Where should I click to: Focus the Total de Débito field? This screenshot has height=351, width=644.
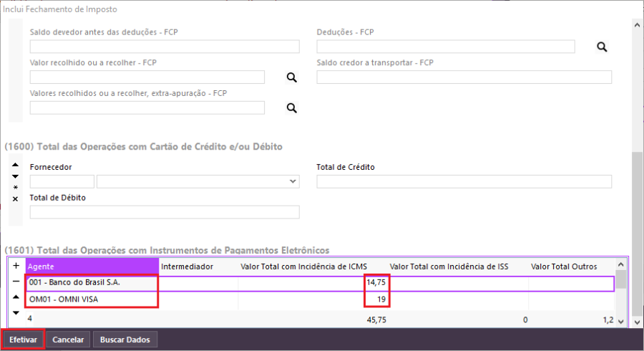165,212
